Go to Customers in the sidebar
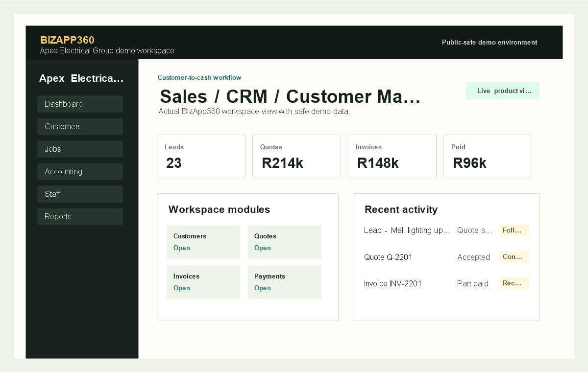Screen dimensions: 588x372 click(x=80, y=126)
